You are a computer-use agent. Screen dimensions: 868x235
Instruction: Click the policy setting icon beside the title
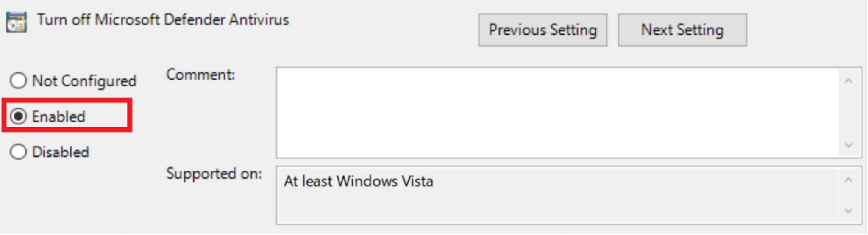16,22
